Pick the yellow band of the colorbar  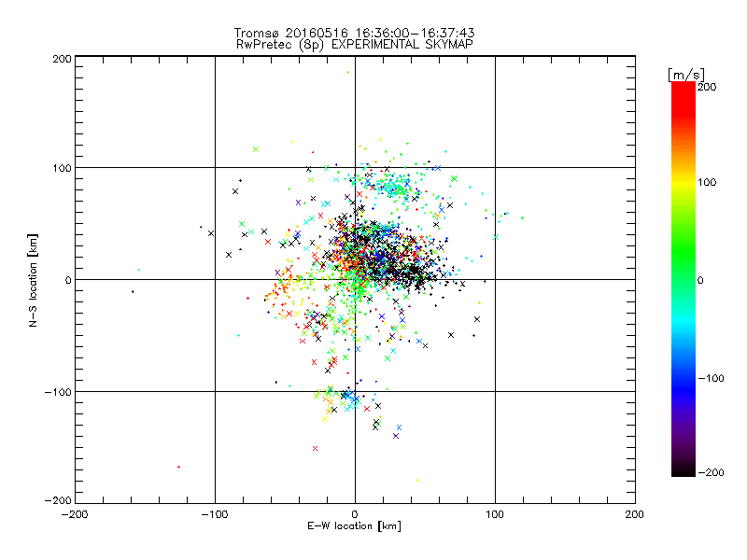click(684, 183)
